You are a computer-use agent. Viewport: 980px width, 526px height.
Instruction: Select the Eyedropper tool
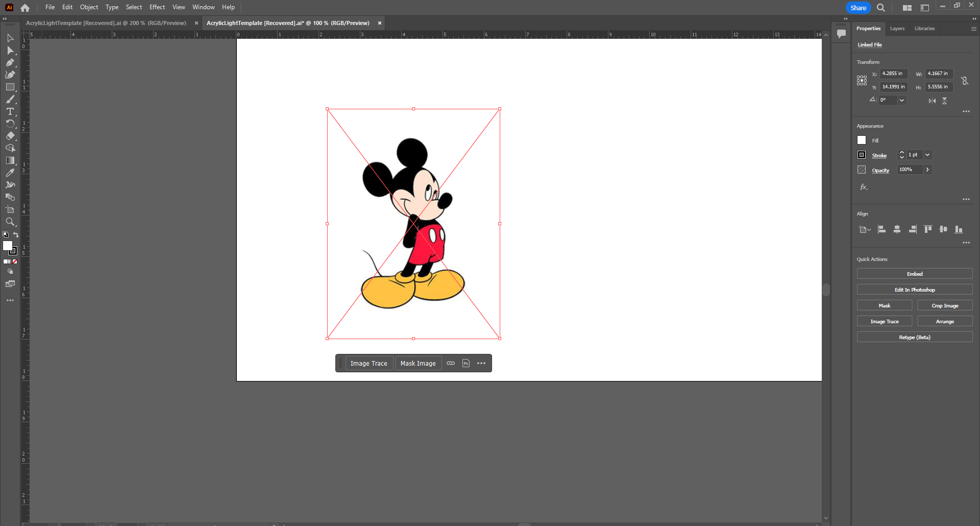10,173
